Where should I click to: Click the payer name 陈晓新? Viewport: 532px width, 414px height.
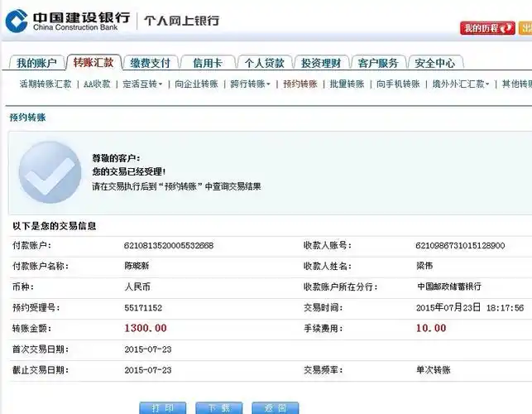(x=137, y=266)
